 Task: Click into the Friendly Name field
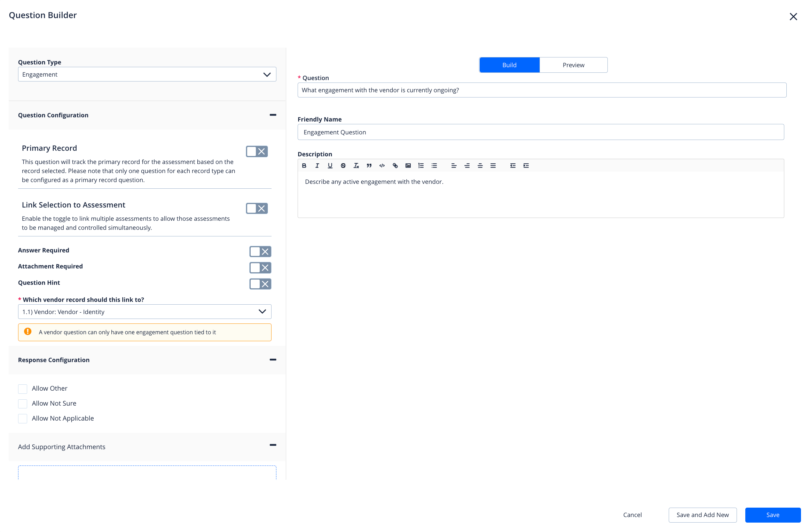(540, 132)
